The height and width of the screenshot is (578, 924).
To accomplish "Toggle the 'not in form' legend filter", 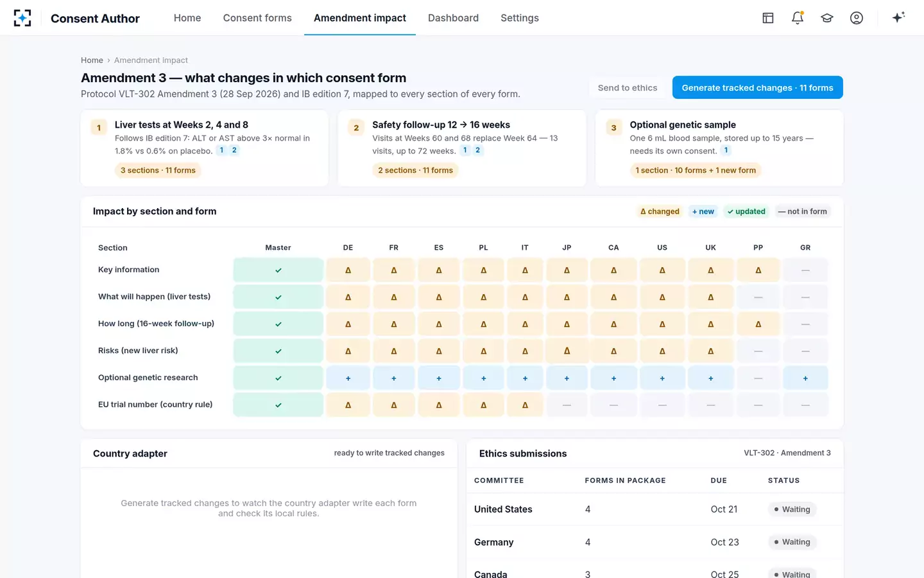I will click(803, 211).
